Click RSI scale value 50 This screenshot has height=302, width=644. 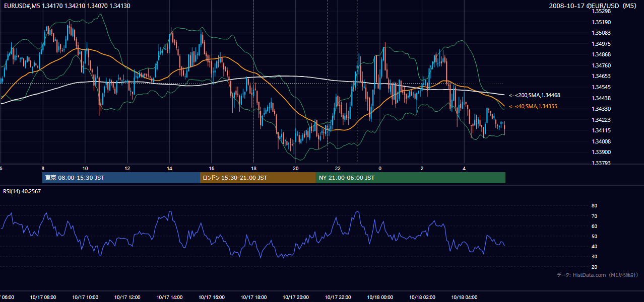point(595,236)
